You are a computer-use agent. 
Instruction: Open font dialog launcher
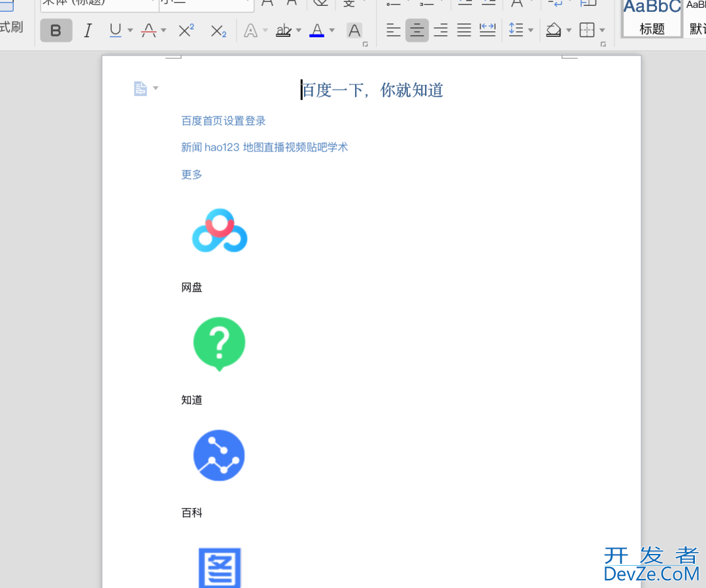pyautogui.click(x=365, y=44)
